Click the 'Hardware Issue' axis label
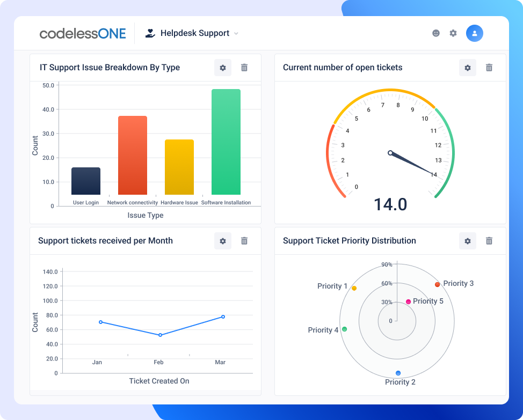Screen dimensions: 523x420 (179, 203)
